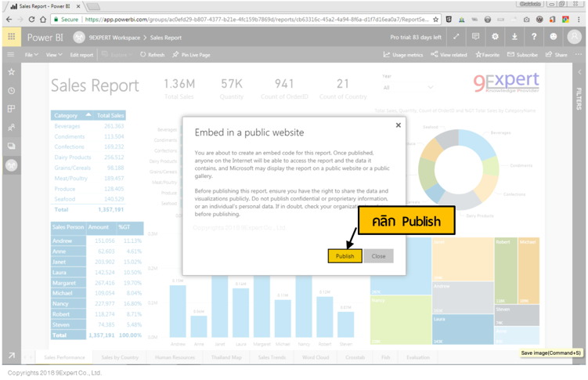This screenshot has width=588, height=380.
Task: Click the Publish button in the dialog
Action: pos(345,256)
